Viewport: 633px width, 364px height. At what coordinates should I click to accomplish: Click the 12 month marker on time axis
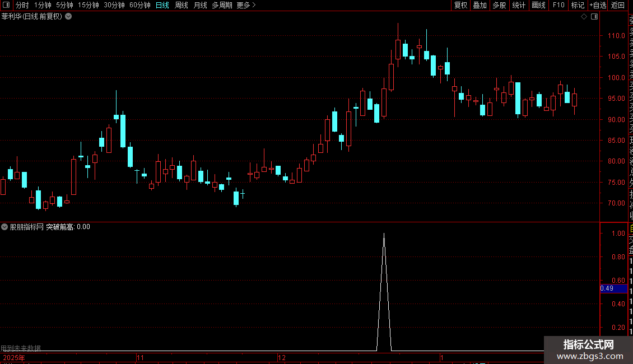281,357
